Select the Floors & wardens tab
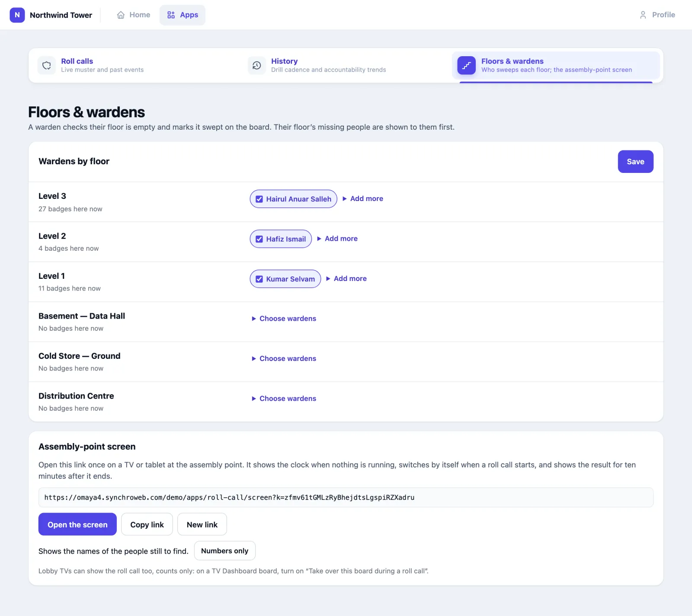This screenshot has width=692, height=616. coord(556,65)
